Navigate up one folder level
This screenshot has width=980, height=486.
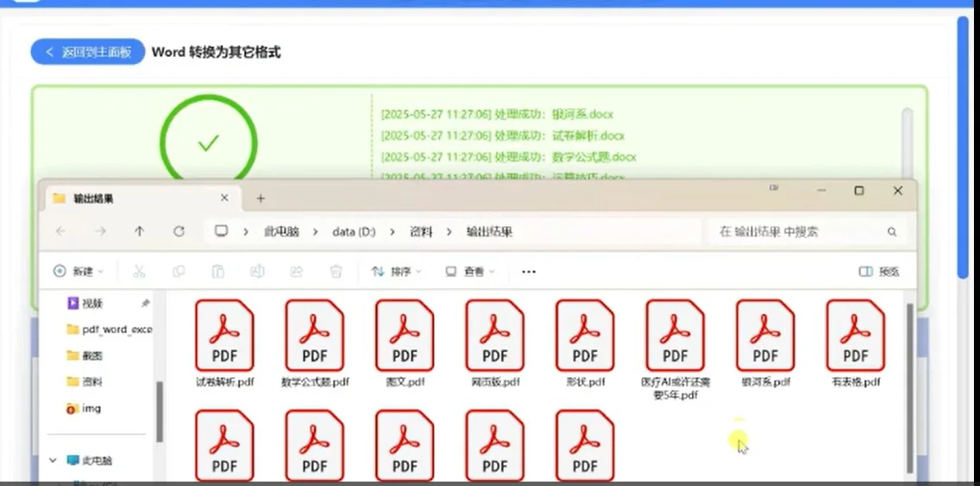click(140, 231)
